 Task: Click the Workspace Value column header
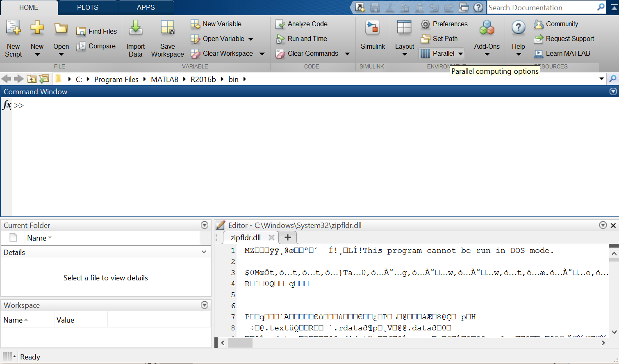(x=80, y=320)
